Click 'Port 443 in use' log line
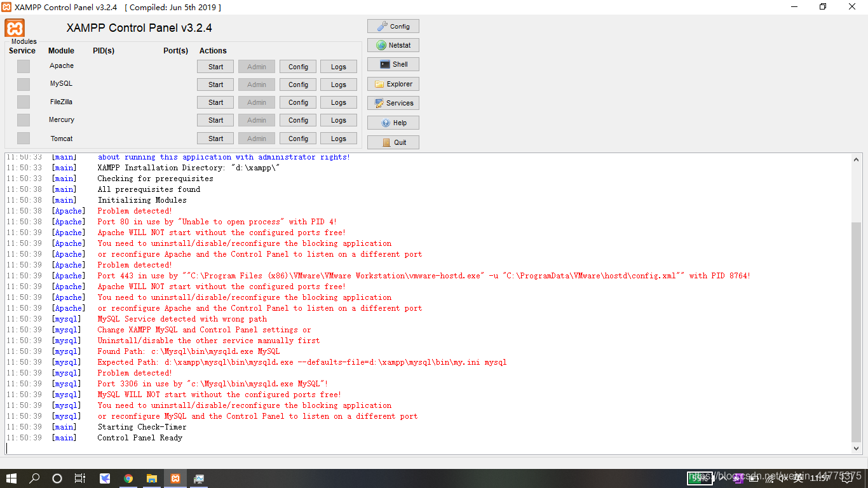Viewport: 868px width, 488px height. pos(424,276)
